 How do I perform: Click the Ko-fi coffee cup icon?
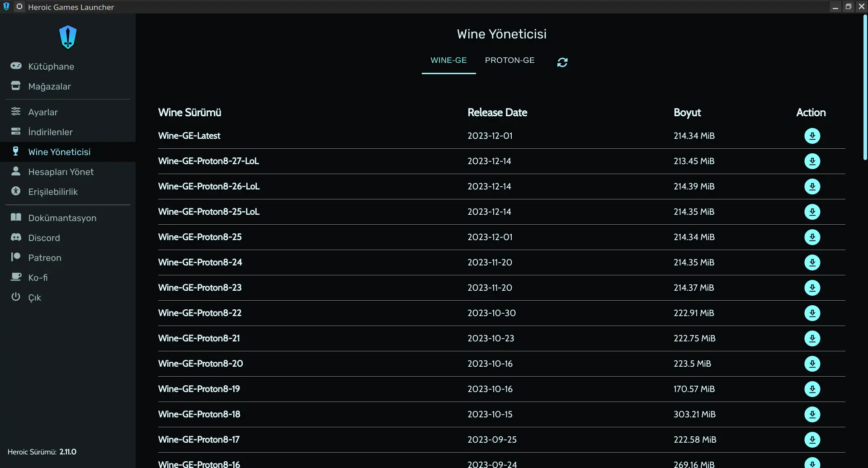coord(16,277)
